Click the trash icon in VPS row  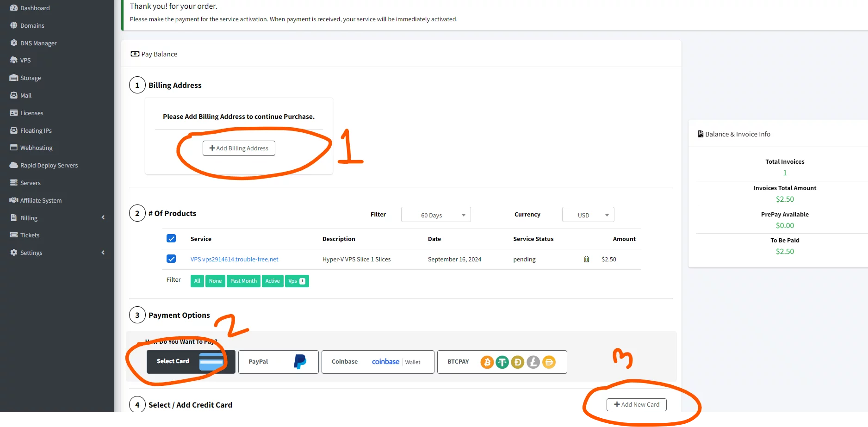click(586, 259)
